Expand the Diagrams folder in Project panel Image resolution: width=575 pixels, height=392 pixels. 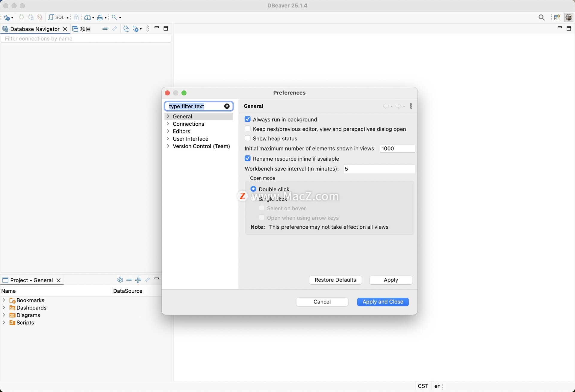(4, 315)
